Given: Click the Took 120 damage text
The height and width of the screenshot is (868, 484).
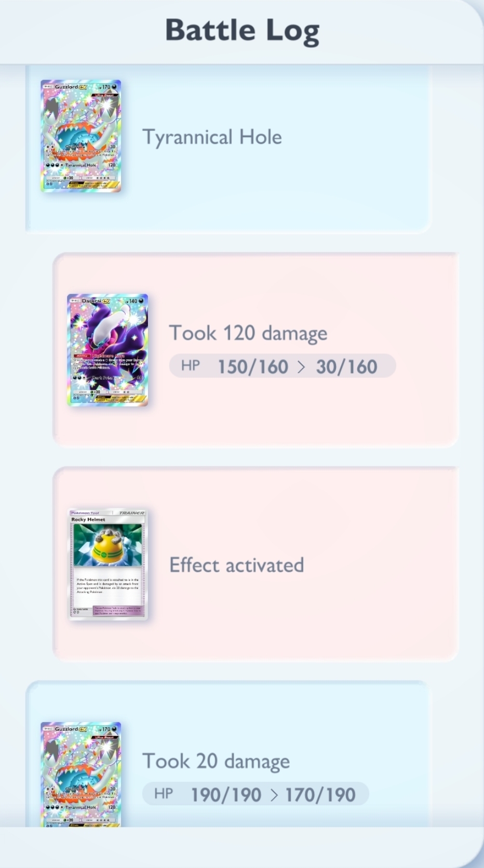Looking at the screenshot, I should (x=248, y=333).
